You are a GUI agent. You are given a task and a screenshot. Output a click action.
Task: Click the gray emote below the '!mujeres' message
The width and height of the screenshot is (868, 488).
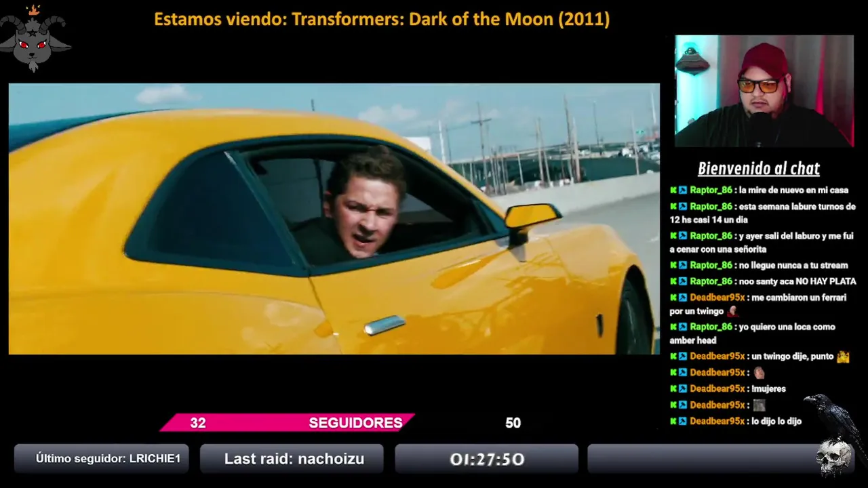click(x=759, y=405)
